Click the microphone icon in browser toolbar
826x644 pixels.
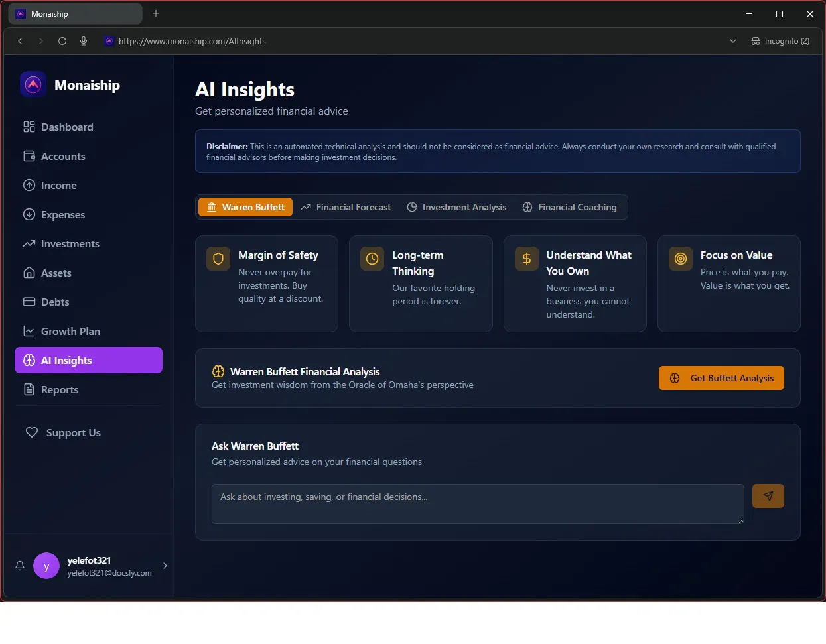(84, 41)
